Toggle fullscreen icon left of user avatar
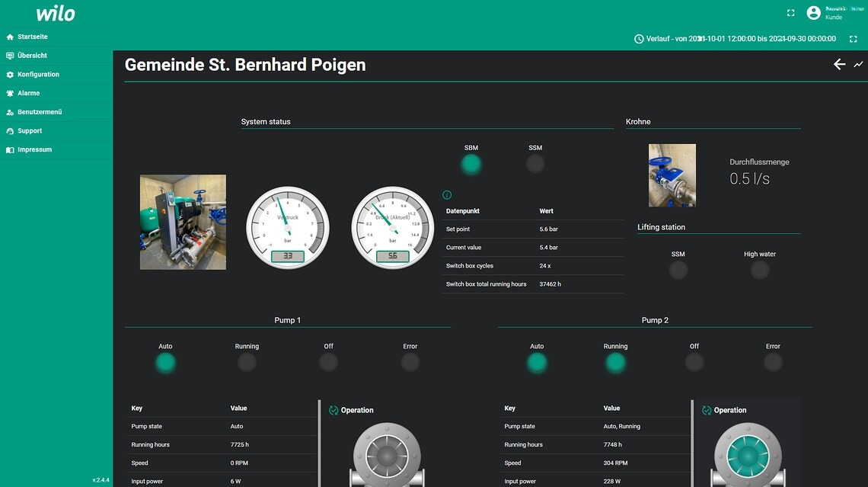The width and height of the screenshot is (868, 487). point(790,13)
